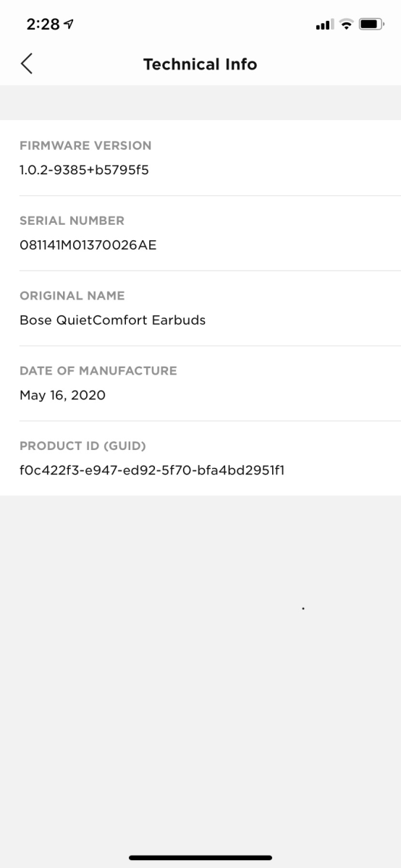Select serial number 081141M01370026AE
The height and width of the screenshot is (868, 401).
tap(88, 247)
